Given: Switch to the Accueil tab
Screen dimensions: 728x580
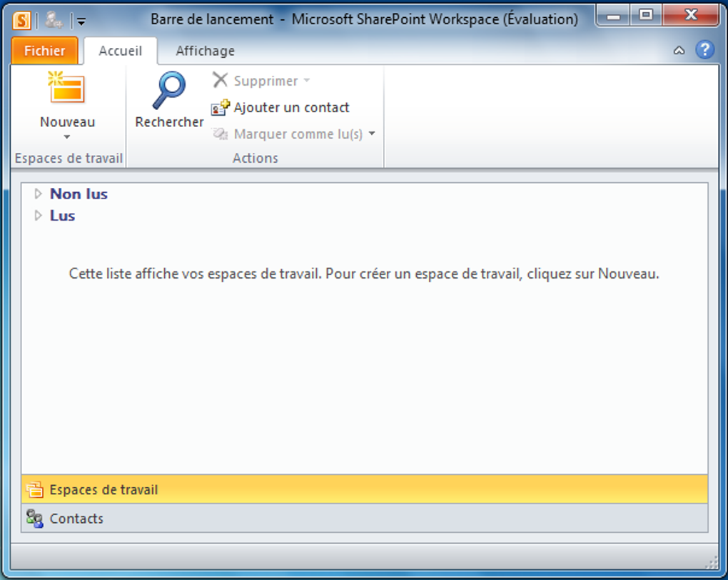Looking at the screenshot, I should [120, 50].
